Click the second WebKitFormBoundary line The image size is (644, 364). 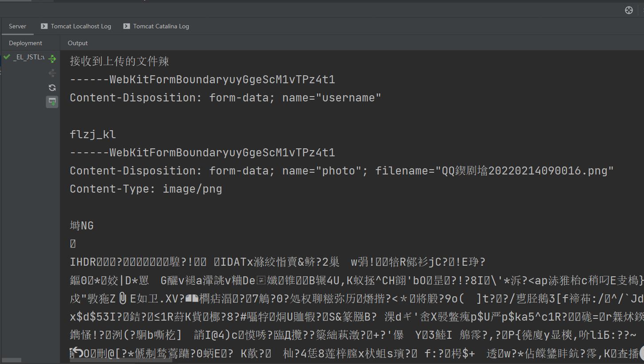[202, 153]
